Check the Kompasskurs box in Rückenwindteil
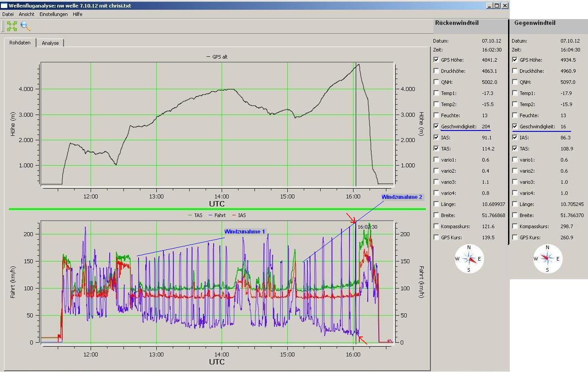Screen dimensions: 588x372 [x=436, y=226]
